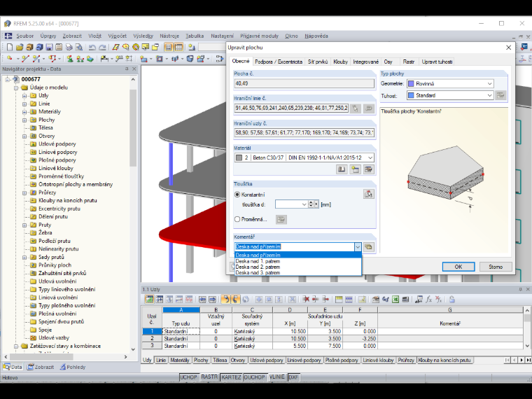Open a file with the folder icon

pos(20,47)
